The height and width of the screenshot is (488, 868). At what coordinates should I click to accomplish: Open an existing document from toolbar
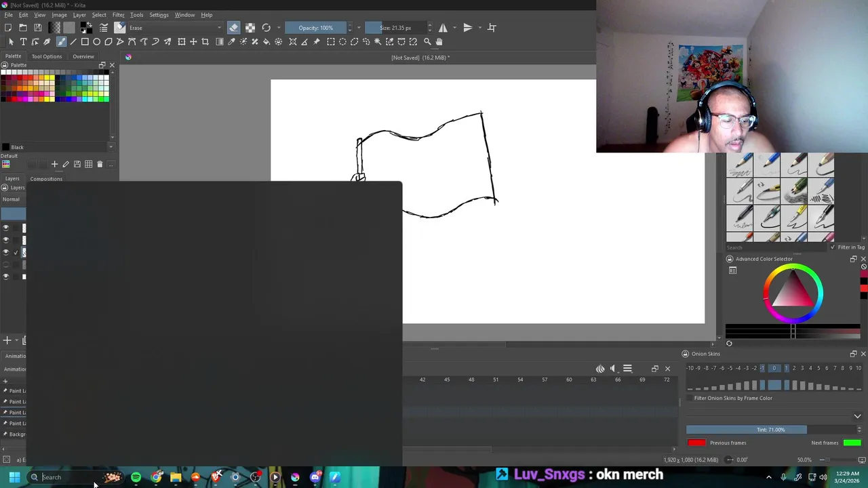22,28
